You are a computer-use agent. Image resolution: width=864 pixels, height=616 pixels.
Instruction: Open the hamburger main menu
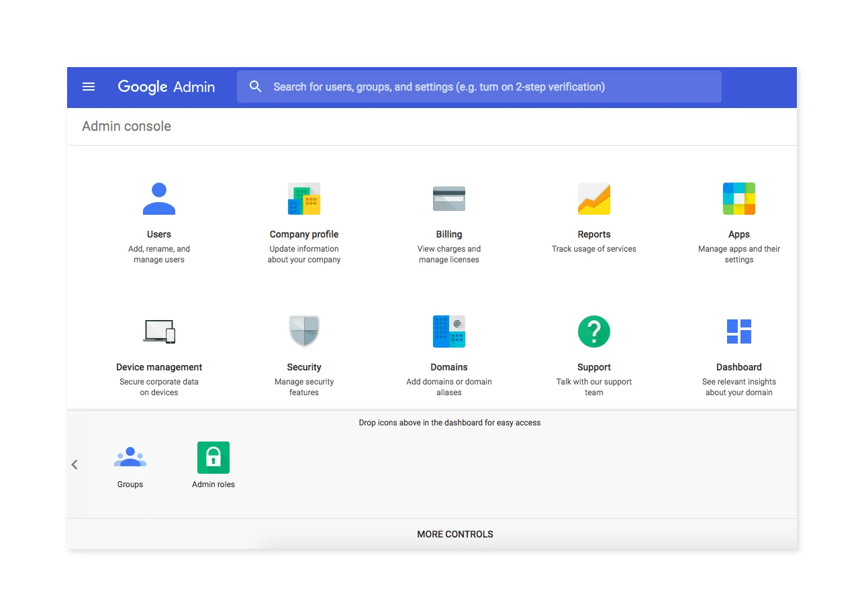[89, 87]
